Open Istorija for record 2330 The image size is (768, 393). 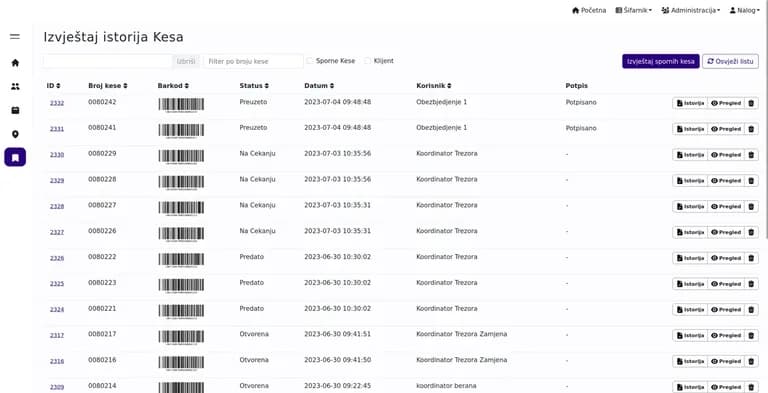[x=690, y=155]
